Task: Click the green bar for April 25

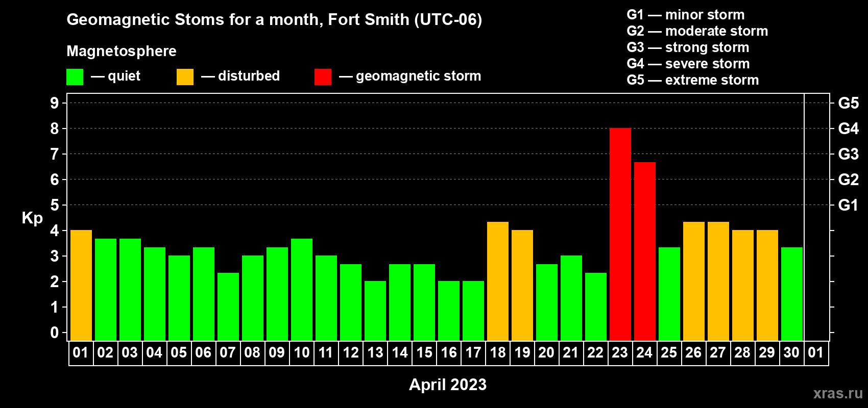Action: click(x=669, y=294)
